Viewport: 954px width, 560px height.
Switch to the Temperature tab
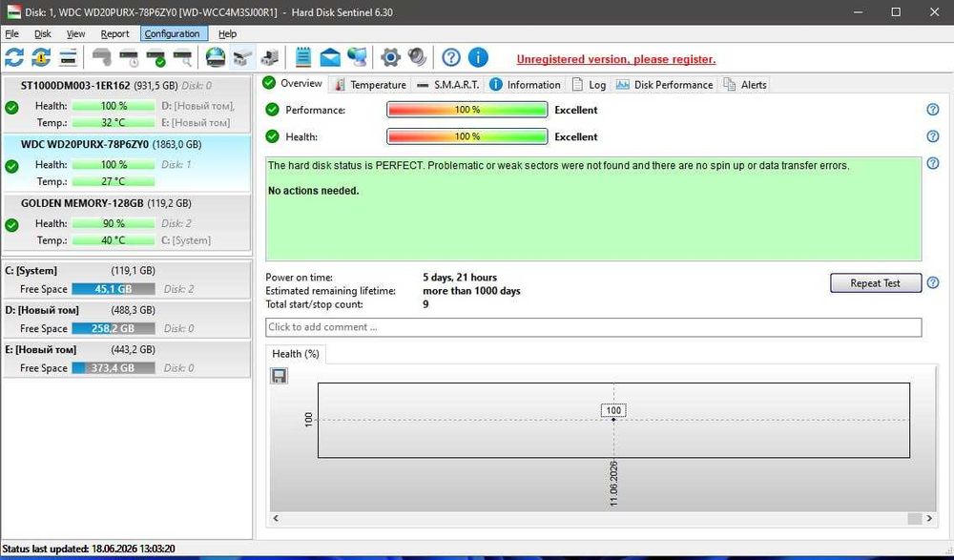(x=370, y=85)
